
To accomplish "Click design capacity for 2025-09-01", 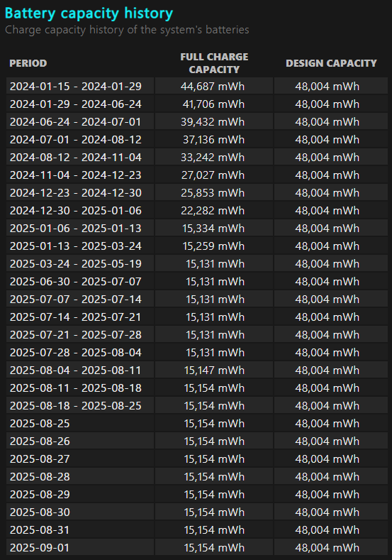I will 327,548.
